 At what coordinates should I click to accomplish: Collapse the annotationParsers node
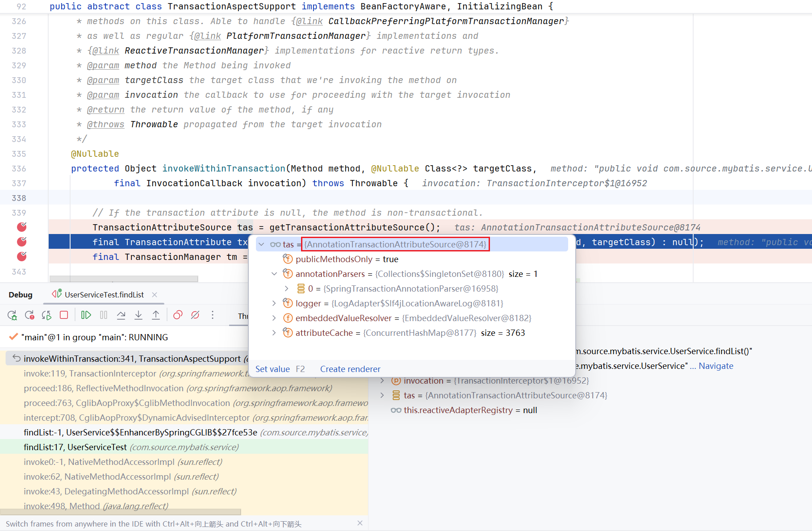274,274
